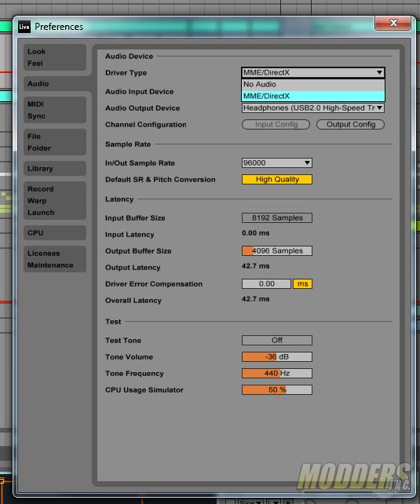Click the Input Config button
Image resolution: width=420 pixels, height=504 pixels.
(276, 124)
